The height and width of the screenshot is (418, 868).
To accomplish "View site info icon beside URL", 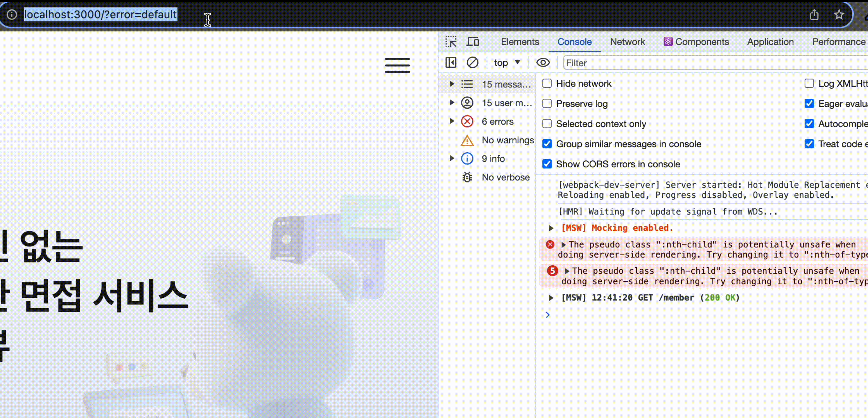I will (x=12, y=15).
